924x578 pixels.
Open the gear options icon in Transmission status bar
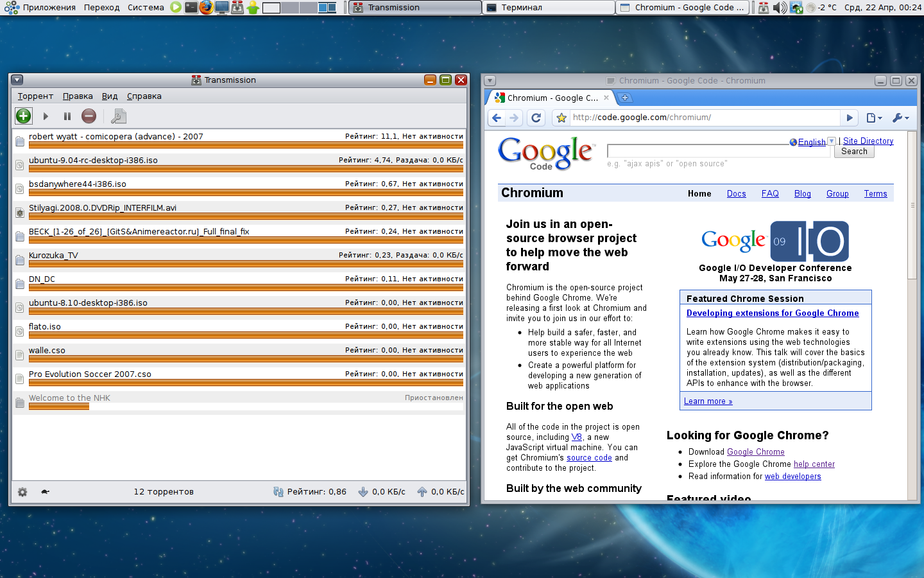(22, 492)
